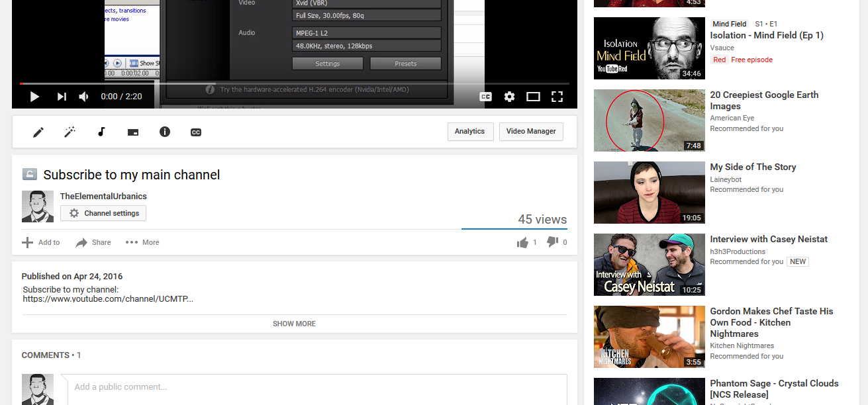Open 20 Creepiest Google Earth Images thumbnail

650,120
